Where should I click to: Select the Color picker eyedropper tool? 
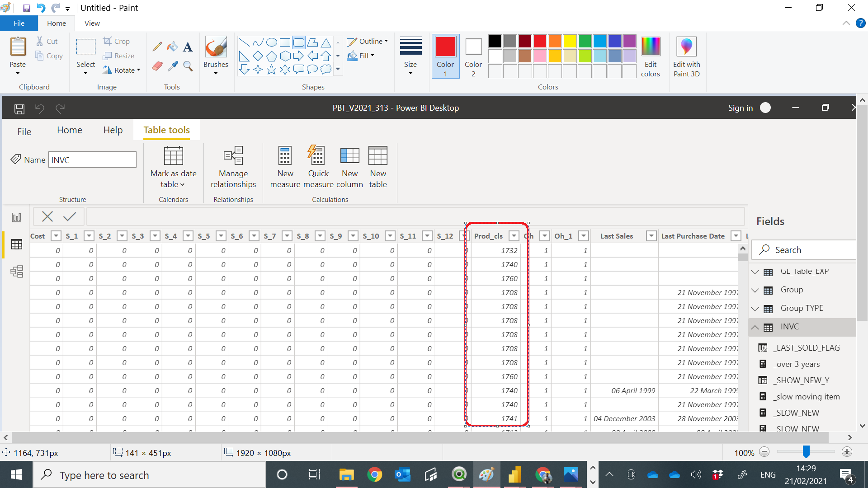[173, 66]
